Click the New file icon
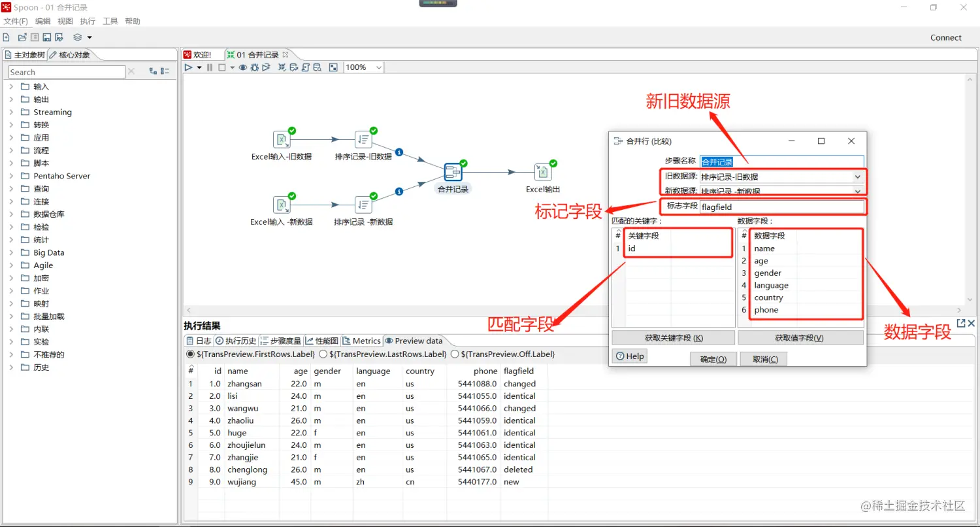Viewport: 980px width, 527px height. click(x=7, y=37)
